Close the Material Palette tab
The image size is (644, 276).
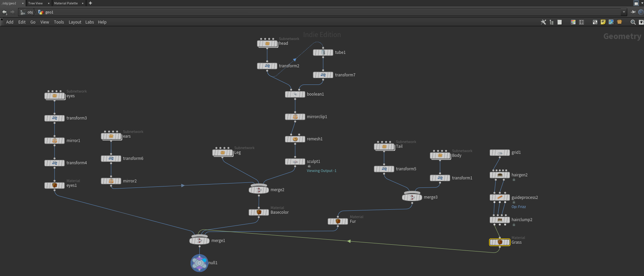tap(83, 3)
